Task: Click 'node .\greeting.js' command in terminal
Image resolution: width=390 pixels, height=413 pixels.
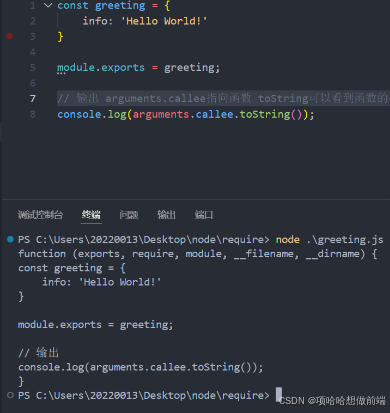Action: [x=330, y=240]
